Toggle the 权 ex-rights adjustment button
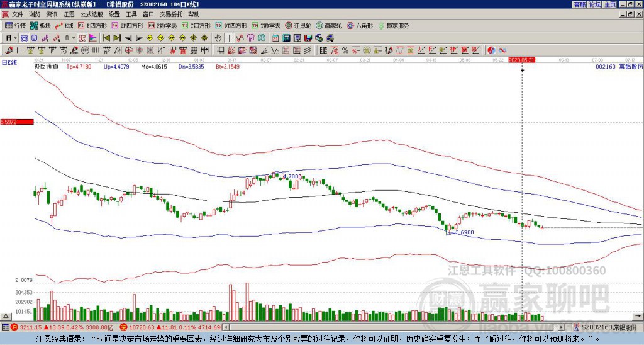 pyautogui.click(x=82, y=38)
